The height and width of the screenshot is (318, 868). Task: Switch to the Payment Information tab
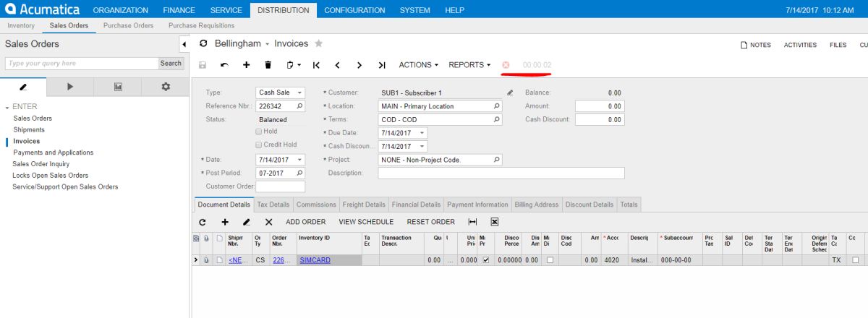click(477, 205)
